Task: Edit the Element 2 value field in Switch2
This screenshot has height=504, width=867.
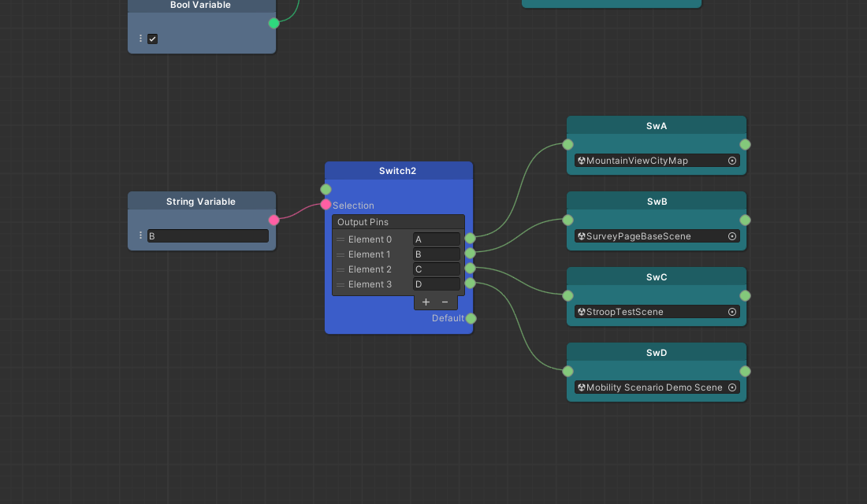Action: coord(437,269)
